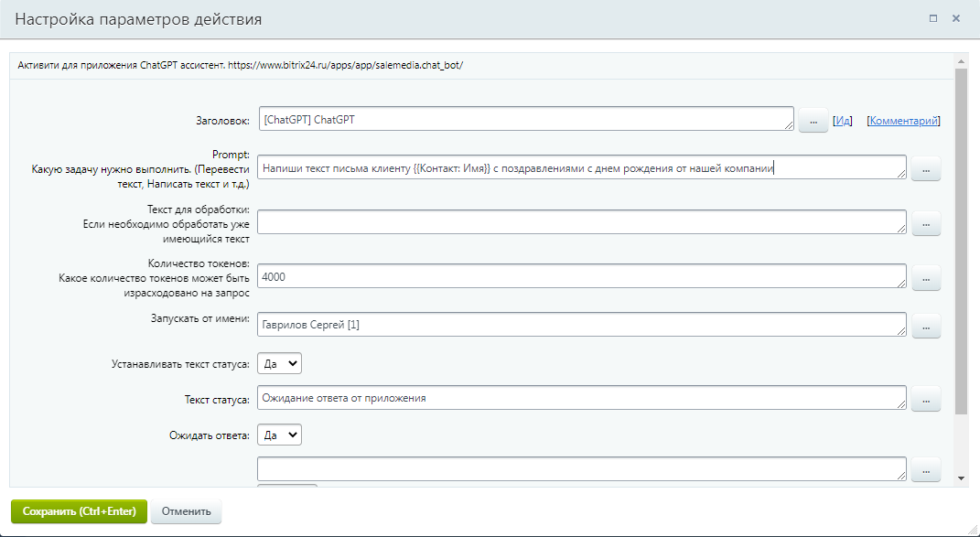Select the empty Текст для обработки field

pyautogui.click(x=581, y=222)
